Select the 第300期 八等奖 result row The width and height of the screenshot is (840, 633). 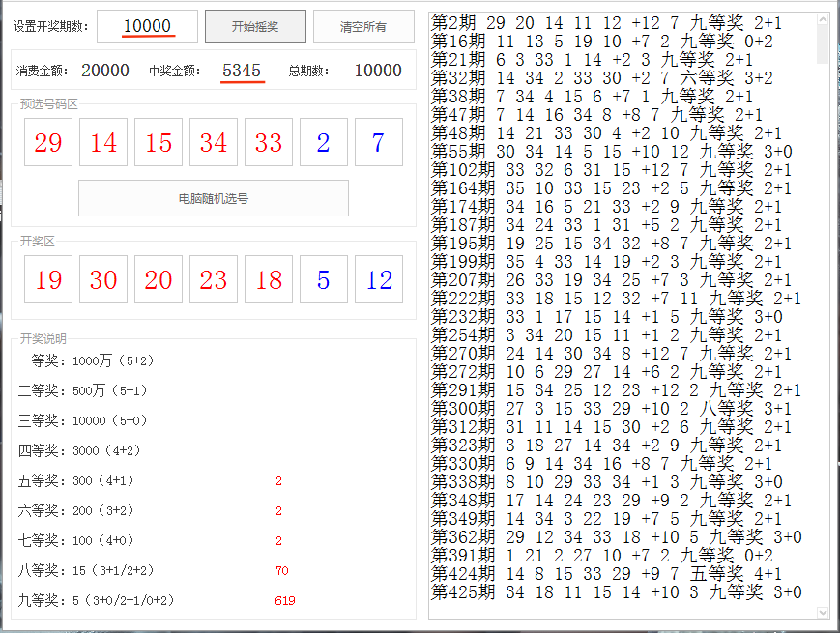[x=611, y=409]
